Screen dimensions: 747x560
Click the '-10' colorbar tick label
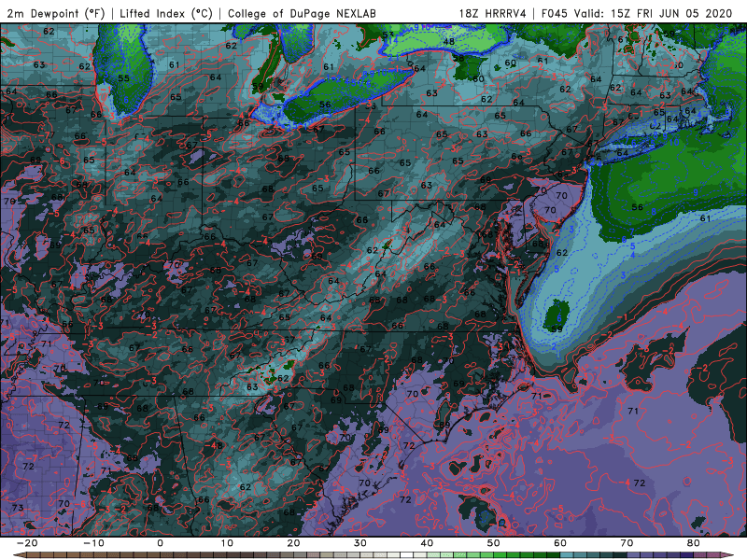tap(93, 543)
